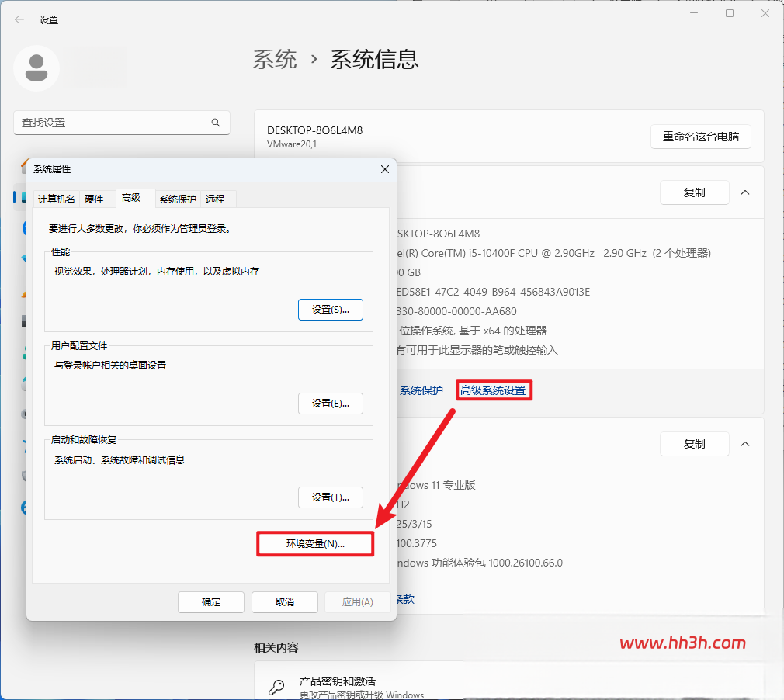784x700 pixels.
Task: Maximize the Settings window
Action: tap(730, 13)
